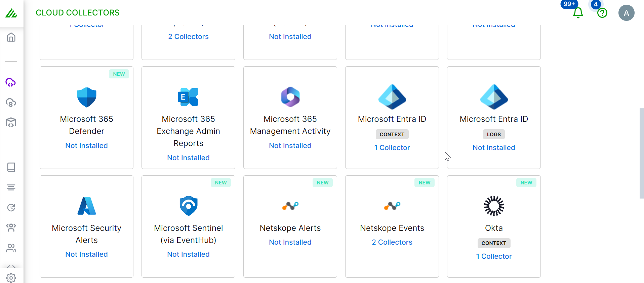
Task: Click the Microsoft 365 Management Activity icon
Action: (x=290, y=97)
